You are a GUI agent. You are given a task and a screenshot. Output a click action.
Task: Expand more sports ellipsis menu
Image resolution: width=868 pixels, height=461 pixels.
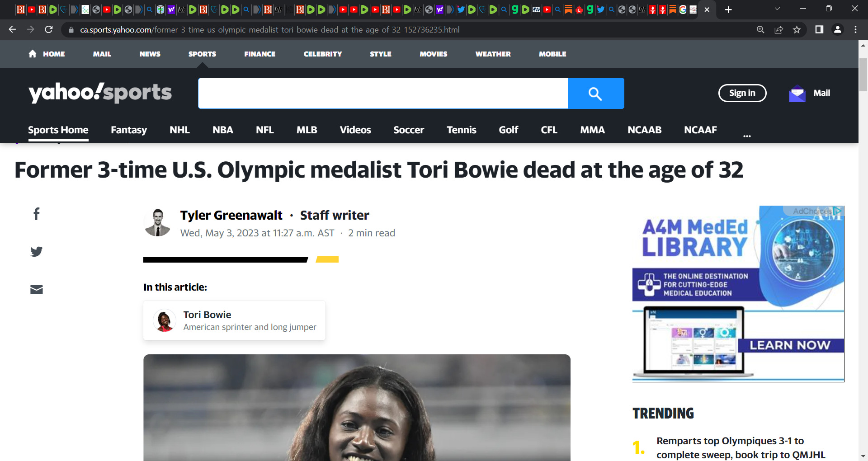coord(747,136)
